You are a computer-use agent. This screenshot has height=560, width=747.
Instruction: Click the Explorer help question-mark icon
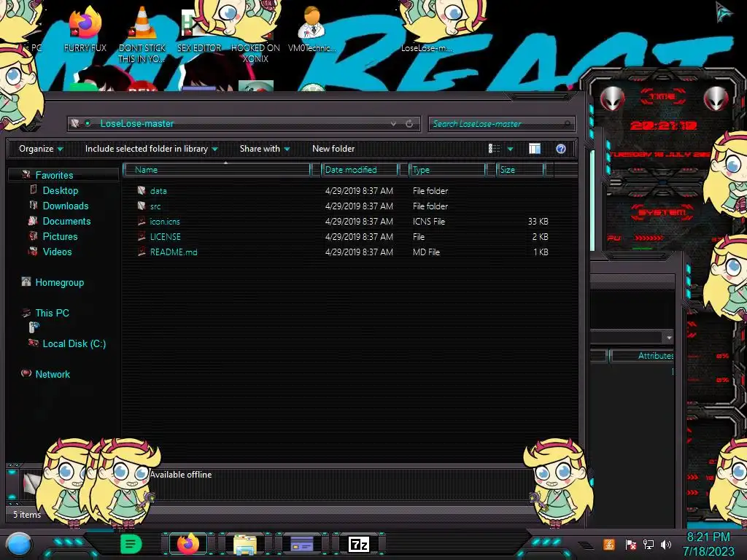(x=561, y=149)
